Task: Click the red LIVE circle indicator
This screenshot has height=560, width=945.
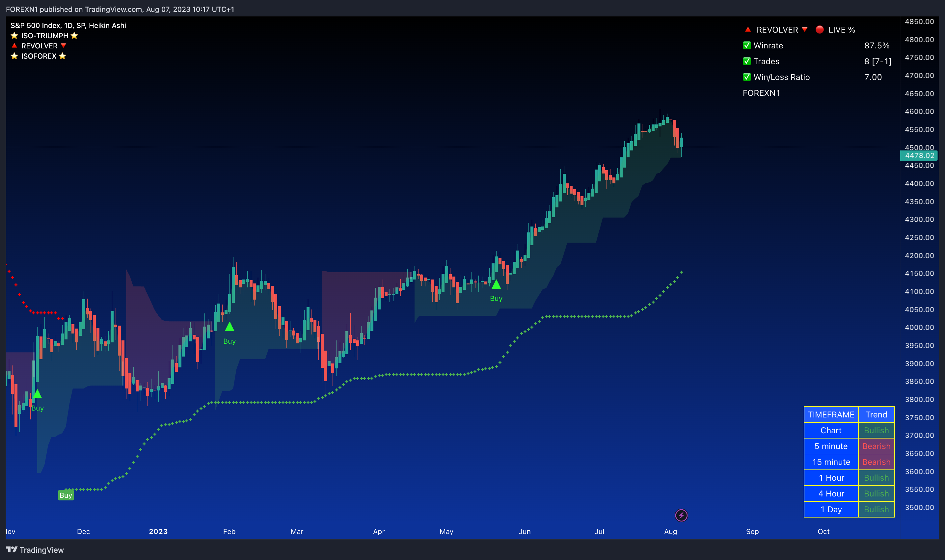Action: 819,29
